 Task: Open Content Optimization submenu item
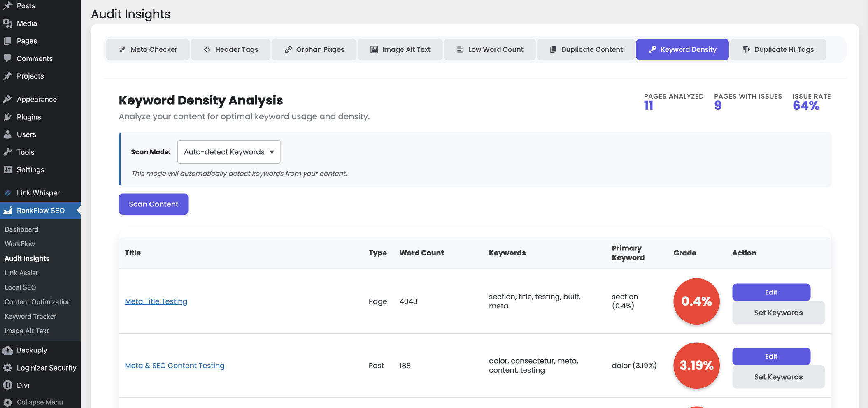tap(37, 302)
